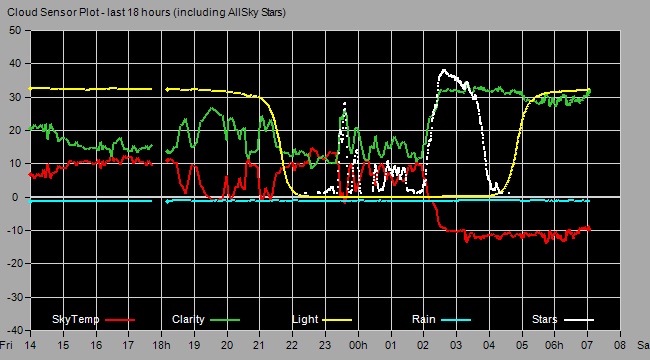
Task: Click the yellow Light legend line sample
Action: [x=337, y=320]
